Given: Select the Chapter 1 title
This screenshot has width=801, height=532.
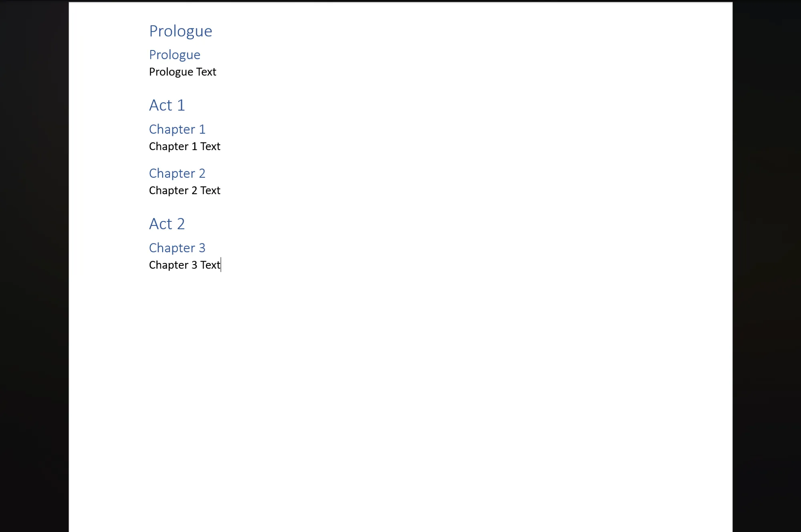Looking at the screenshot, I should (177, 128).
